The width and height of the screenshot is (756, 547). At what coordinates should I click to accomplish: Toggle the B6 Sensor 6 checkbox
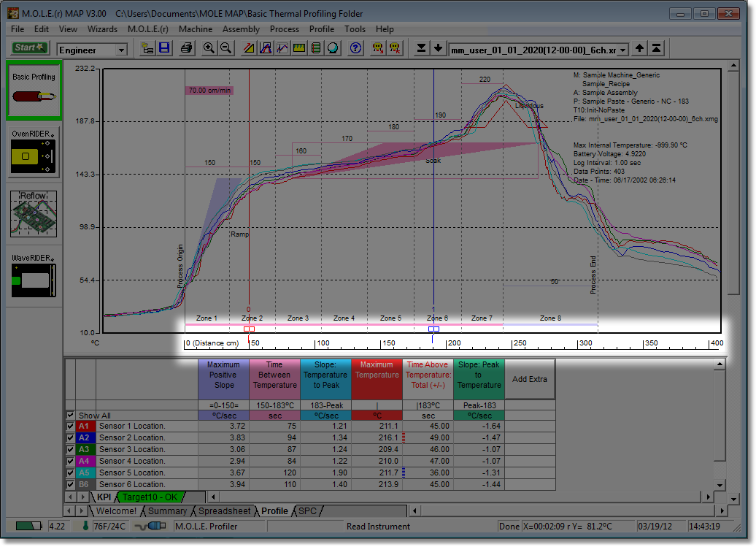click(x=70, y=484)
